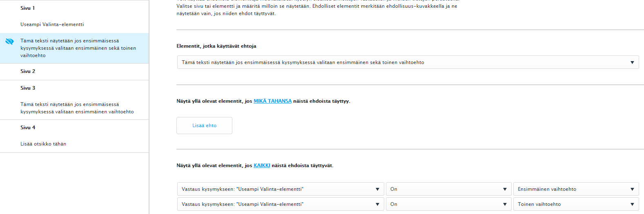
Task: Open Sivu 2 in the sidebar
Action: point(28,71)
